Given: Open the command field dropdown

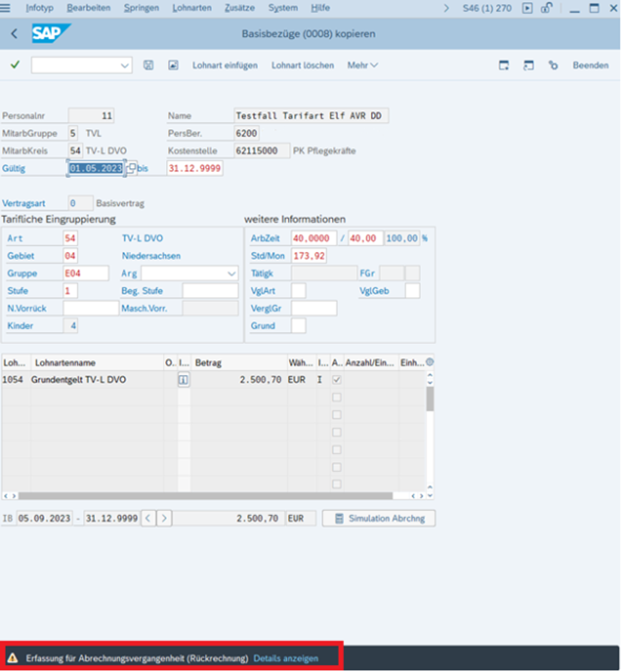Looking at the screenshot, I should 124,65.
